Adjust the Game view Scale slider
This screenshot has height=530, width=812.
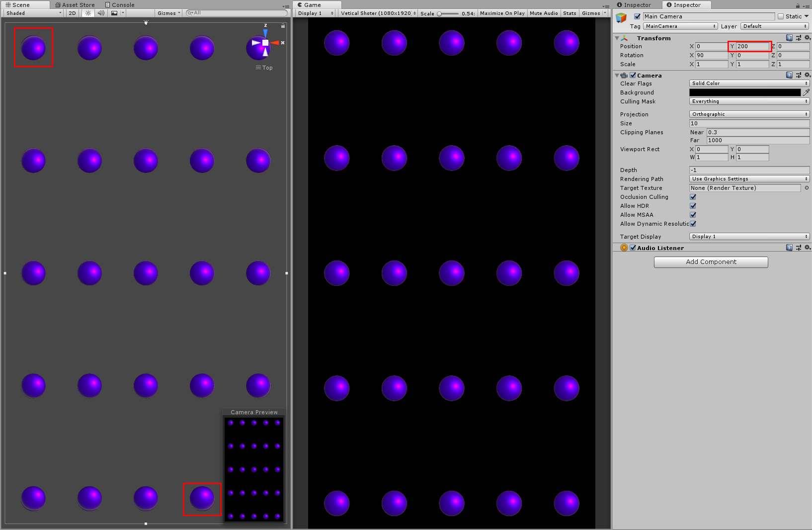coord(448,13)
